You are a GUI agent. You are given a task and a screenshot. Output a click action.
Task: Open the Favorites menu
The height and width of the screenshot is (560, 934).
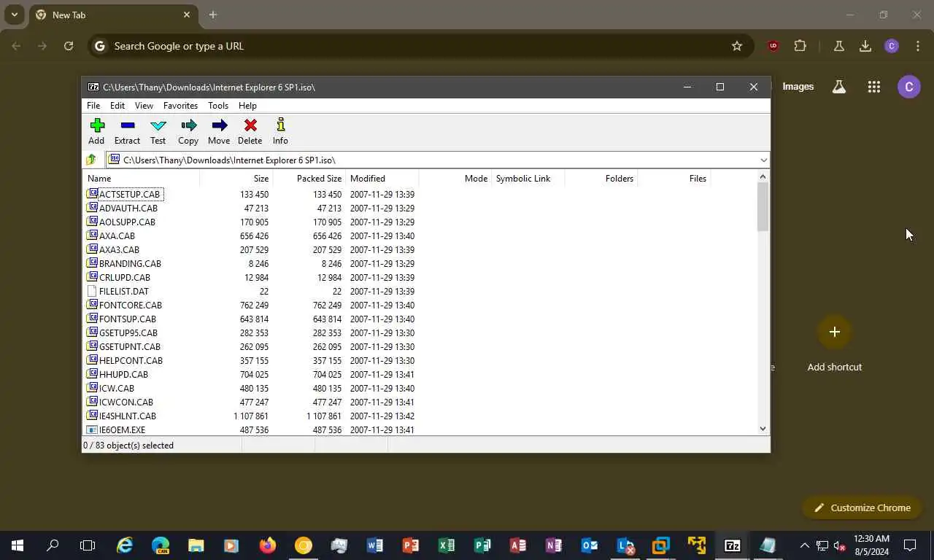point(180,106)
